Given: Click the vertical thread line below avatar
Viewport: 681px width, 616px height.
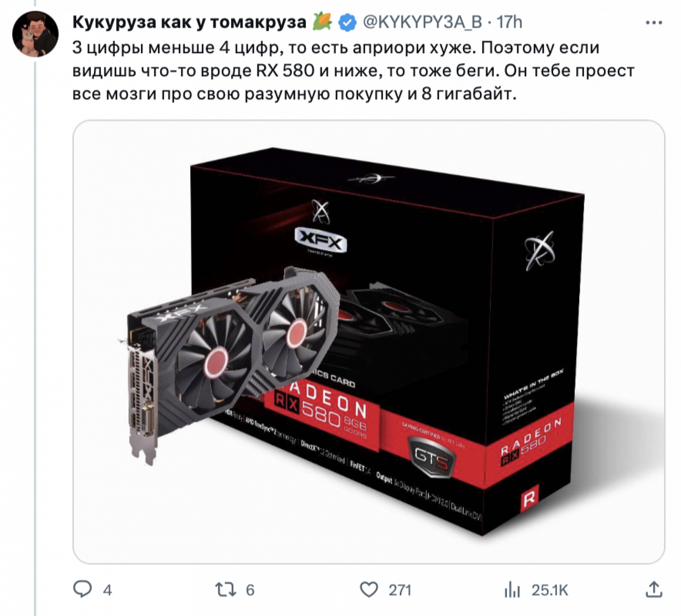Looking at the screenshot, I should 35,336.
